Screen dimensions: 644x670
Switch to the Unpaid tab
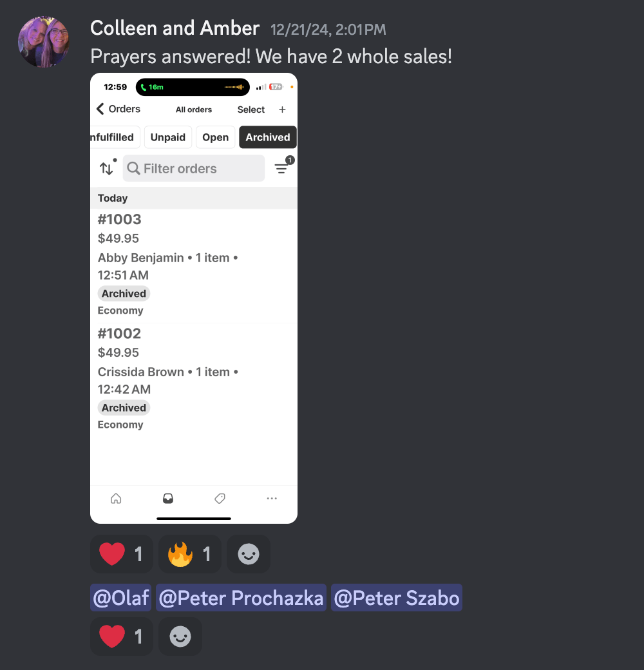pos(168,137)
